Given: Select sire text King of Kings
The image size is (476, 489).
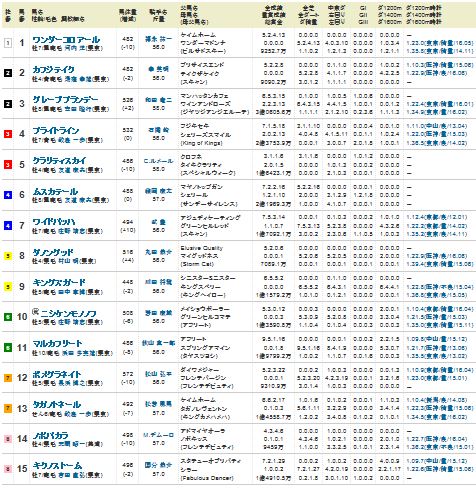Looking at the screenshot, I should point(201,143).
